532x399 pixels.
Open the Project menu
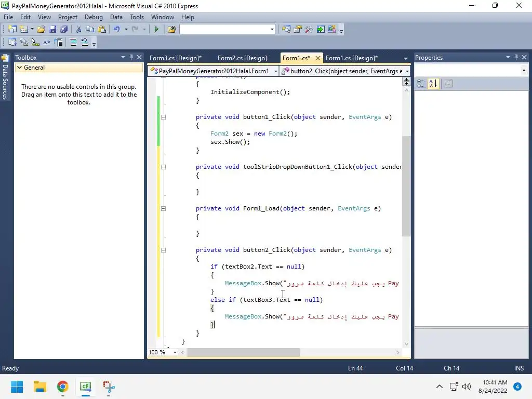[x=68, y=17]
